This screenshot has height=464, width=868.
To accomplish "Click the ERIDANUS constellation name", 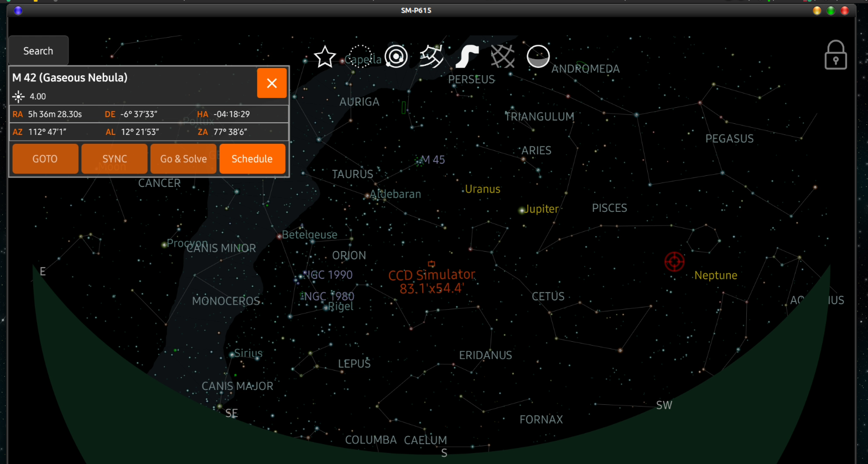I will [x=486, y=355].
